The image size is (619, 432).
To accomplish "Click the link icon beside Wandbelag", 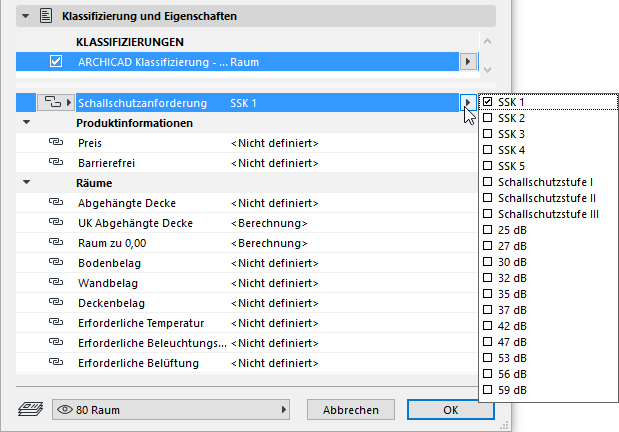I will point(55,283).
